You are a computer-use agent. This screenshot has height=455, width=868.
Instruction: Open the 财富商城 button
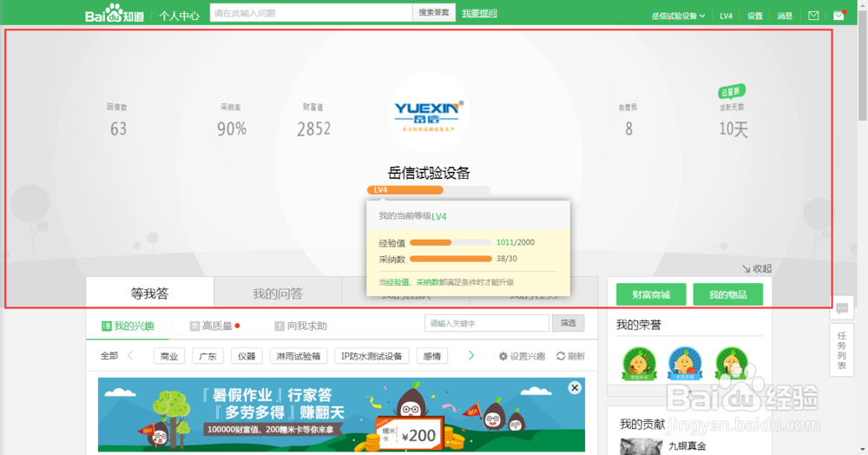tap(651, 294)
